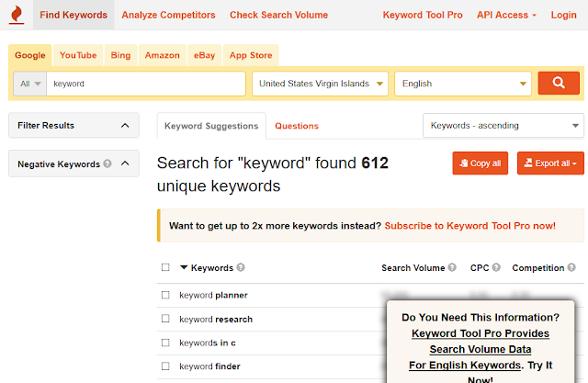Open Keyword Tool Pro nav link
Image resolution: width=588 pixels, height=383 pixels.
tap(423, 15)
